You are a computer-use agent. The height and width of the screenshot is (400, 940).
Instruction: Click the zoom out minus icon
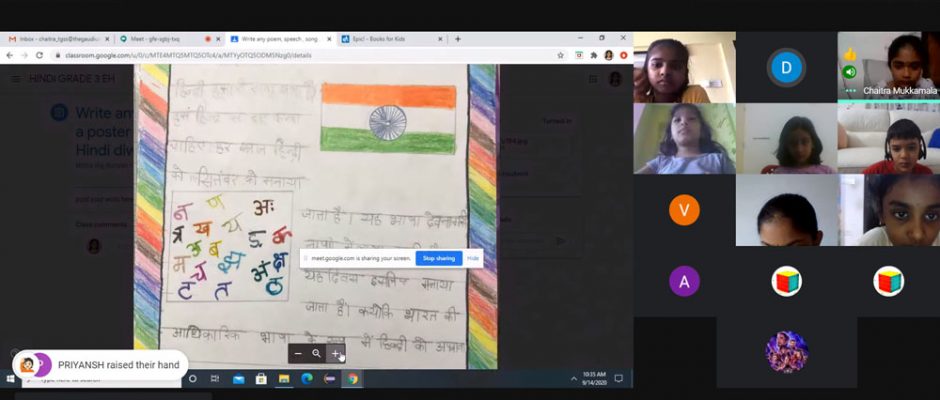pos(298,354)
